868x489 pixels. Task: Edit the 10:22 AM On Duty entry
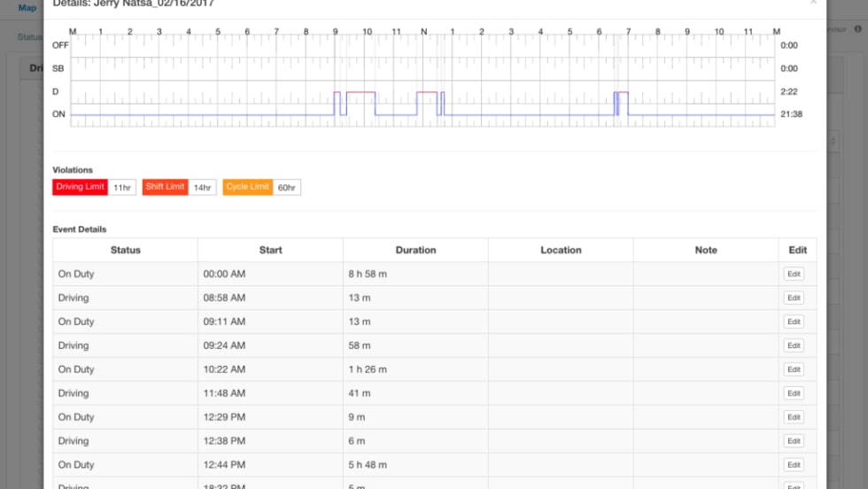(x=794, y=369)
